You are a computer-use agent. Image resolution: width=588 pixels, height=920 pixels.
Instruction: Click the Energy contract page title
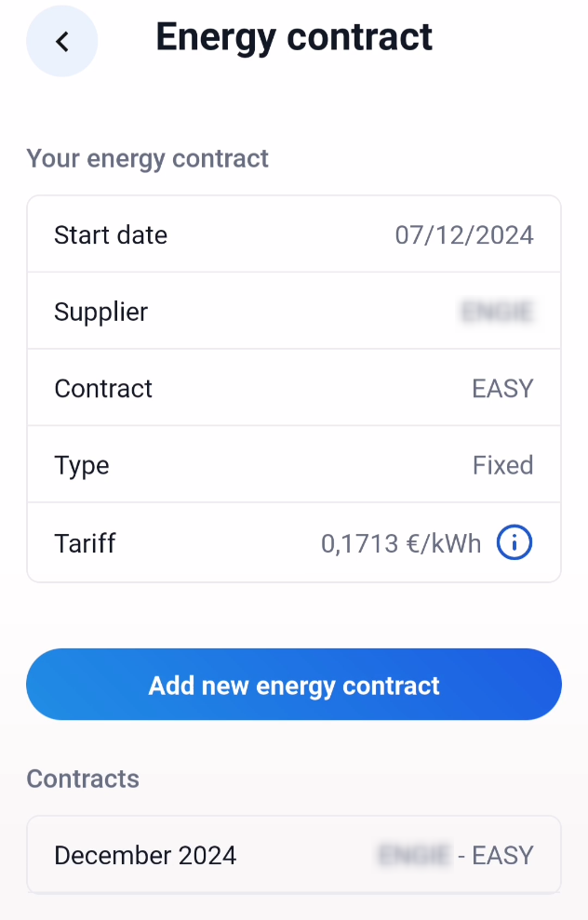coord(294,37)
